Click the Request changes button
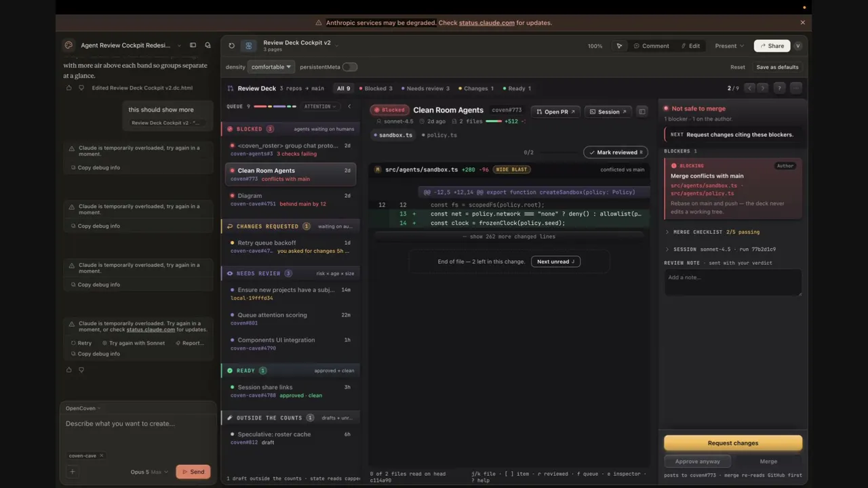This screenshot has height=488, width=868. coord(733,443)
